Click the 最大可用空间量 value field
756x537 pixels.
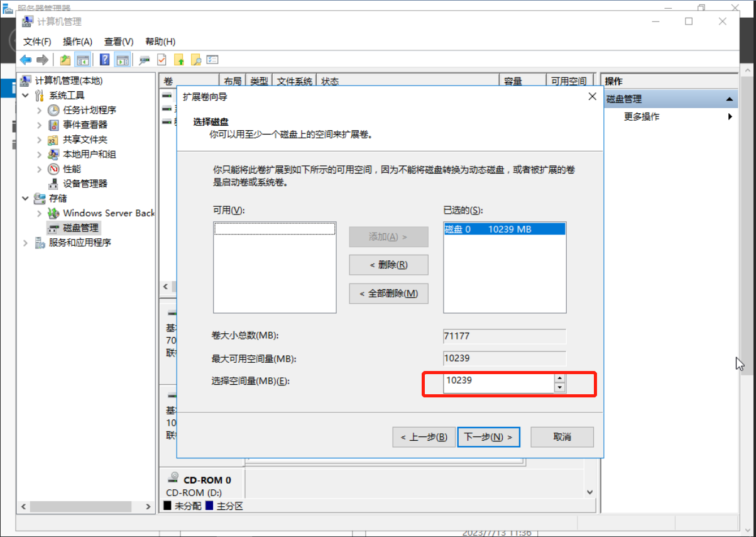point(505,358)
